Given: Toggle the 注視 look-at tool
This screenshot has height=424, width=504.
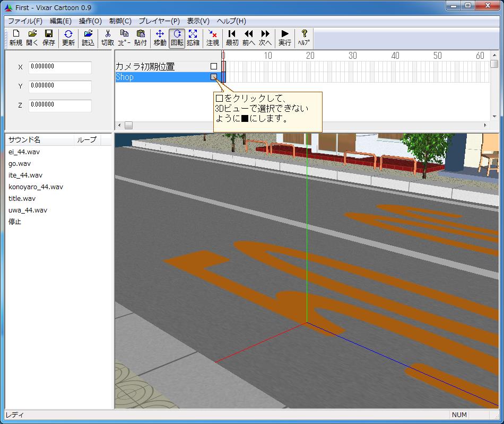Looking at the screenshot, I should [x=213, y=38].
